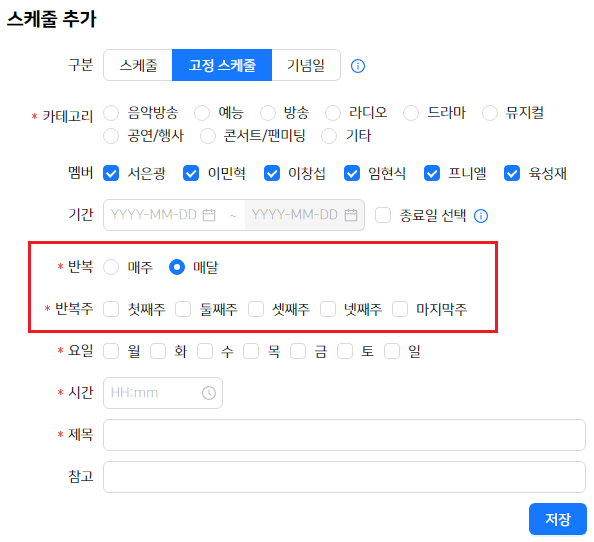Choose the 기타 category option
The image size is (594, 542).
(x=329, y=136)
